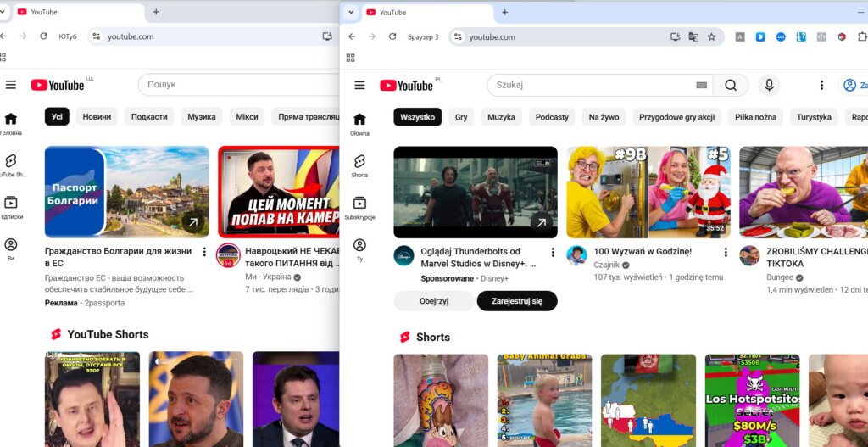
Task: Open Subskrypcje in the Polish sidebar
Action: tap(359, 209)
